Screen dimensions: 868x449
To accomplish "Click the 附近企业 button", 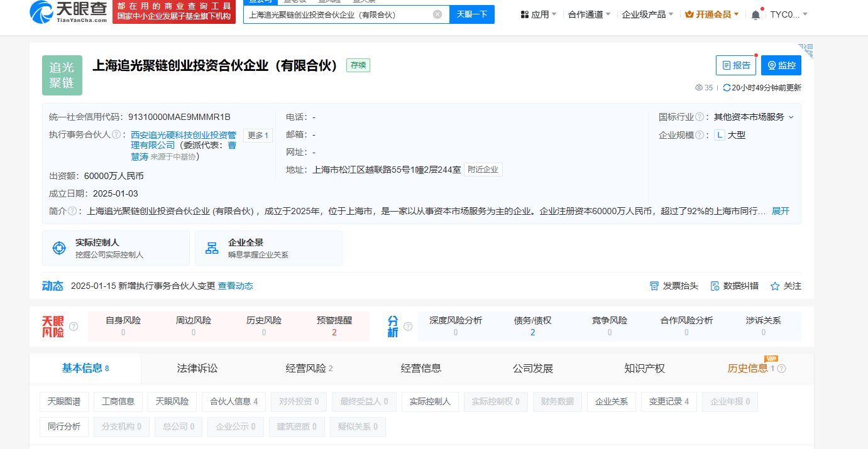I will pyautogui.click(x=483, y=170).
